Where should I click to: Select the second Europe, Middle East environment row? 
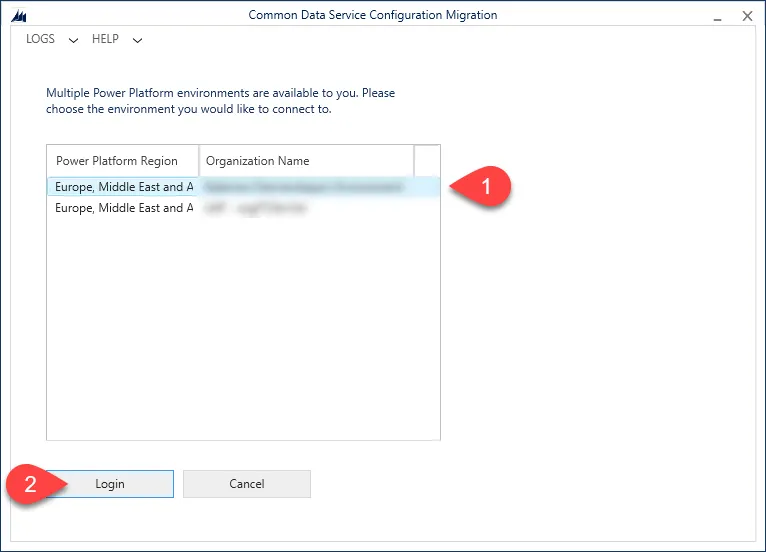click(x=243, y=208)
